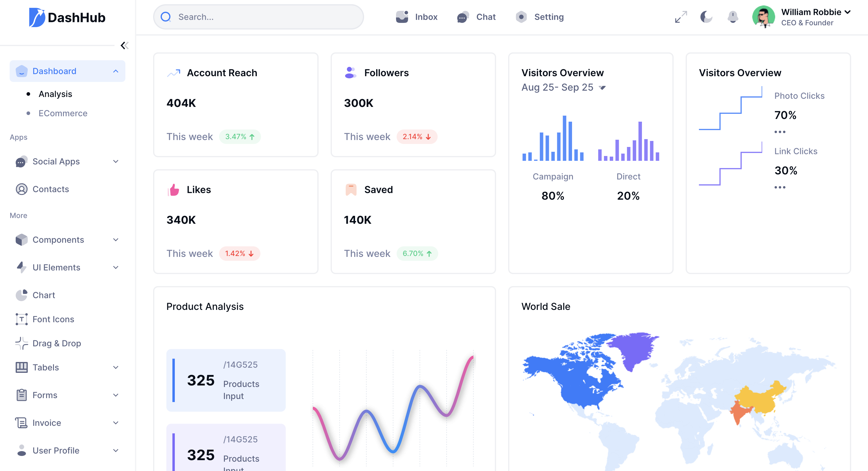Collapse the sidebar with the double-chevron toggle
The height and width of the screenshot is (471, 868).
coord(124,45)
